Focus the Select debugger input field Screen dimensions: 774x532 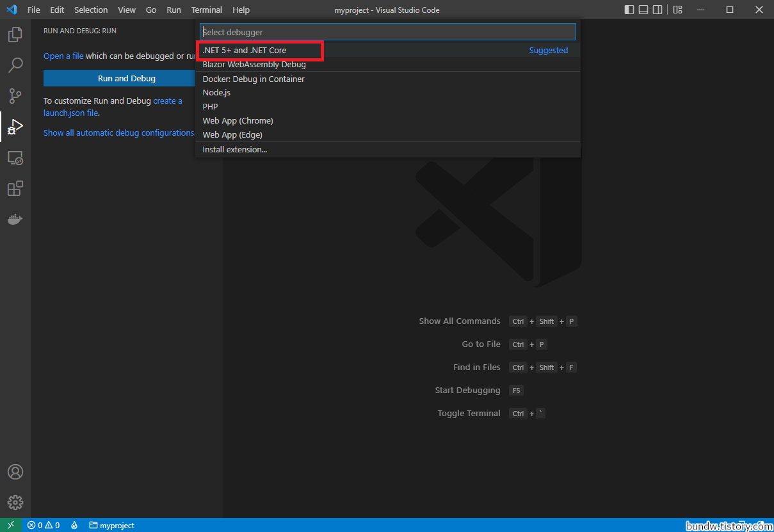pos(388,32)
